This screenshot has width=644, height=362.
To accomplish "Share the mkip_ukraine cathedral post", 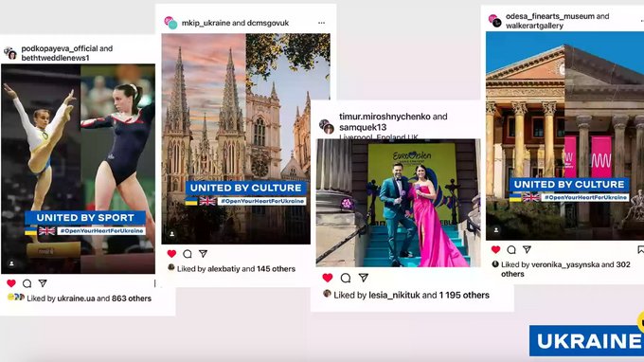I will click(203, 254).
